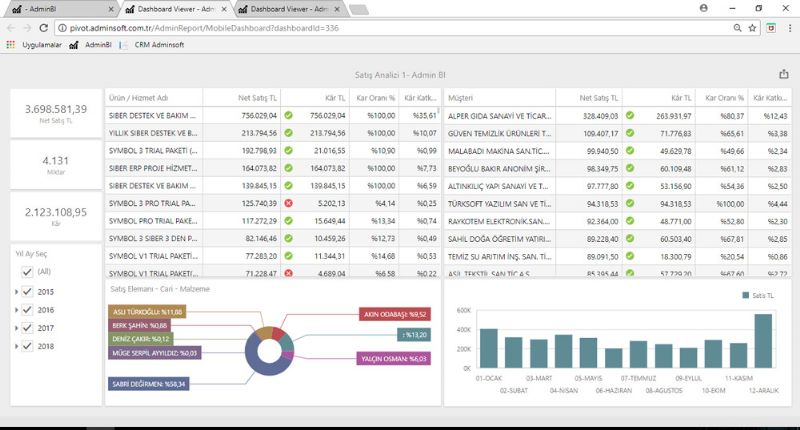Click the 3.698.581,39 Net Satış TL card

coord(56,113)
